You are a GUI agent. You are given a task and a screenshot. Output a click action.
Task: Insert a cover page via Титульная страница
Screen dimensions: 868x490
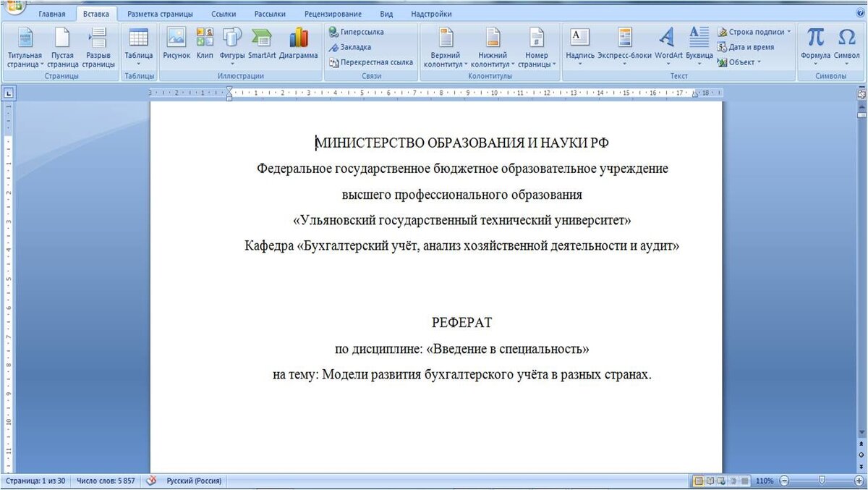tap(25, 47)
